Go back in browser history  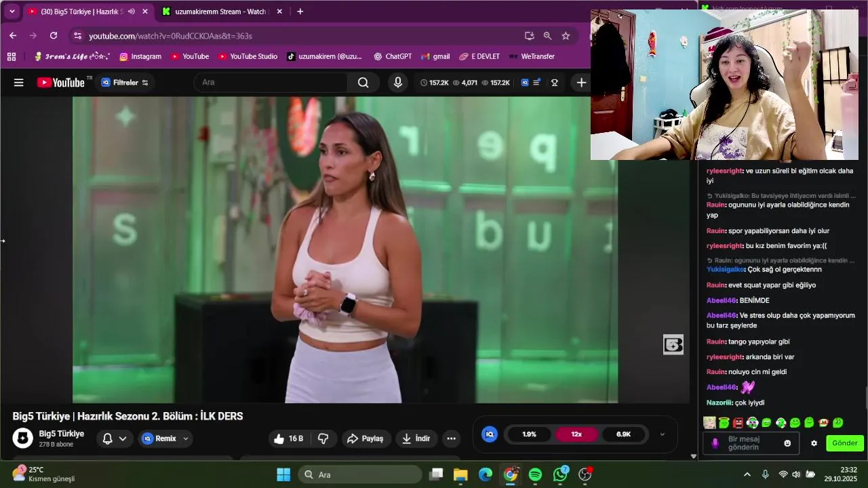click(13, 36)
